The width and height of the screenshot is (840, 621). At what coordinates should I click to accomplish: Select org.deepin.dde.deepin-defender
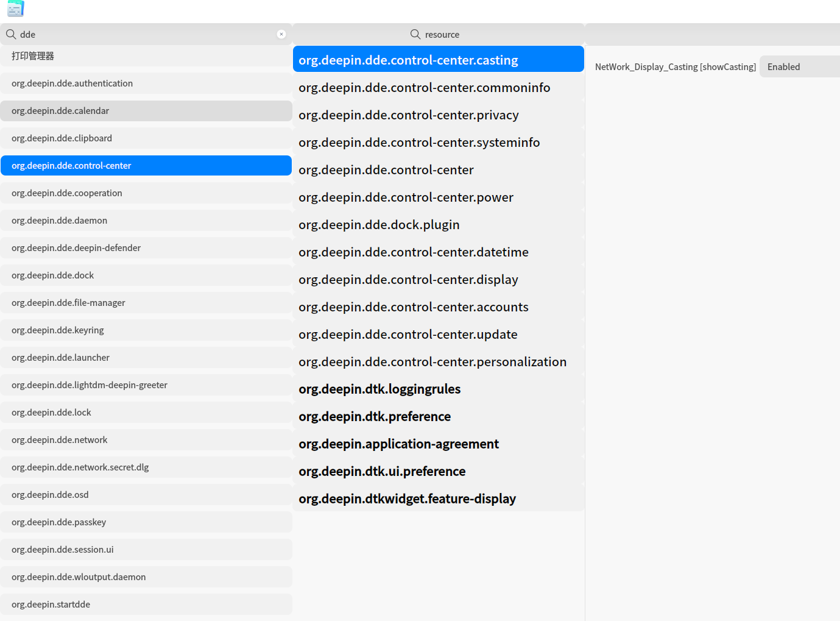pos(146,248)
